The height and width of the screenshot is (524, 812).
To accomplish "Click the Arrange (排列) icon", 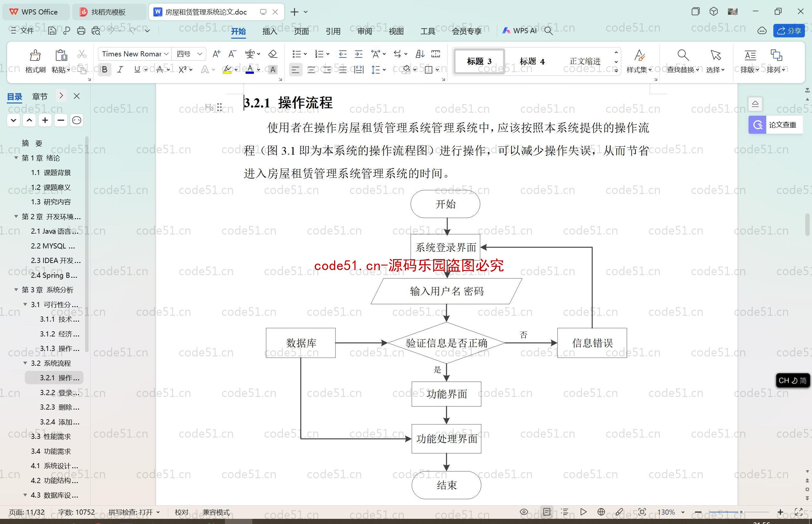I will click(x=776, y=55).
